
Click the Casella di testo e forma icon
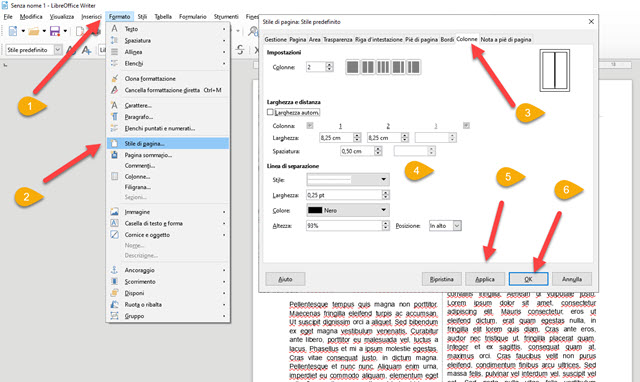click(115, 223)
